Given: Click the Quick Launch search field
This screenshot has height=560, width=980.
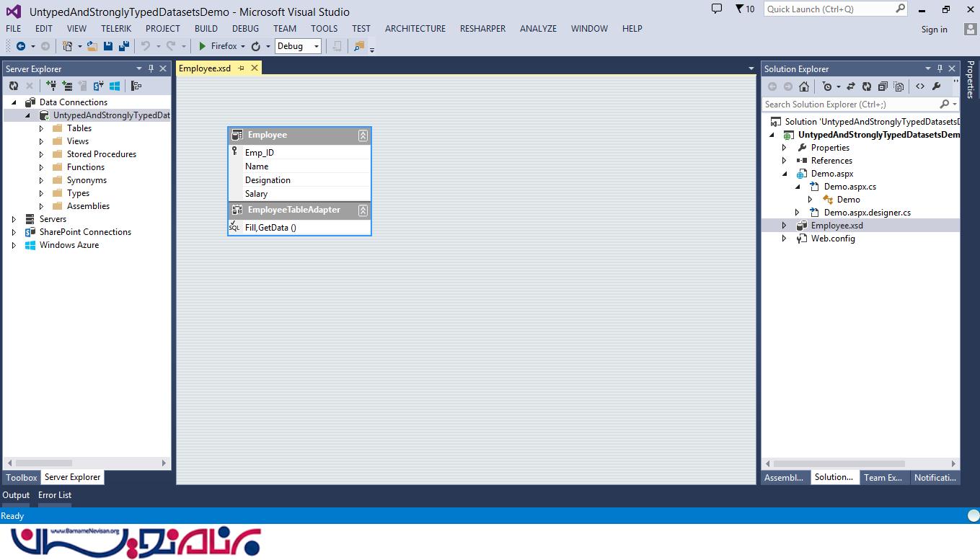Looking at the screenshot, I should click(x=836, y=9).
